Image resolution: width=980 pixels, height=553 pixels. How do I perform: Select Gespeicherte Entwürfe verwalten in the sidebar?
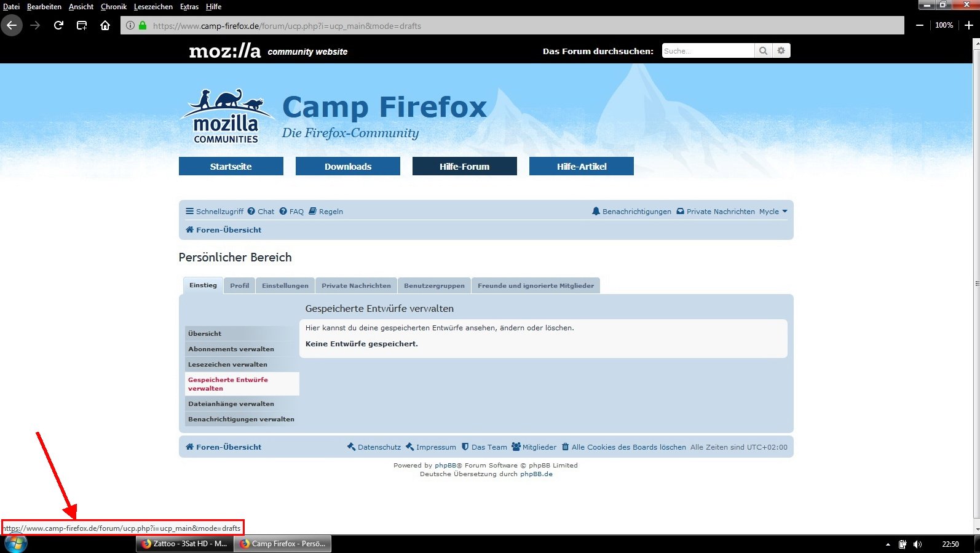coord(242,384)
